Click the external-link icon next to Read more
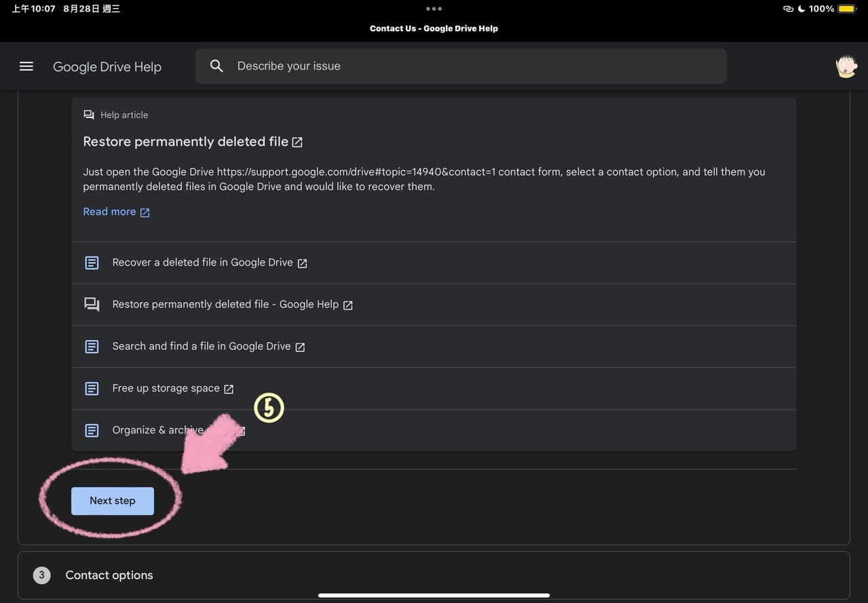This screenshot has height=603, width=868. click(x=145, y=212)
